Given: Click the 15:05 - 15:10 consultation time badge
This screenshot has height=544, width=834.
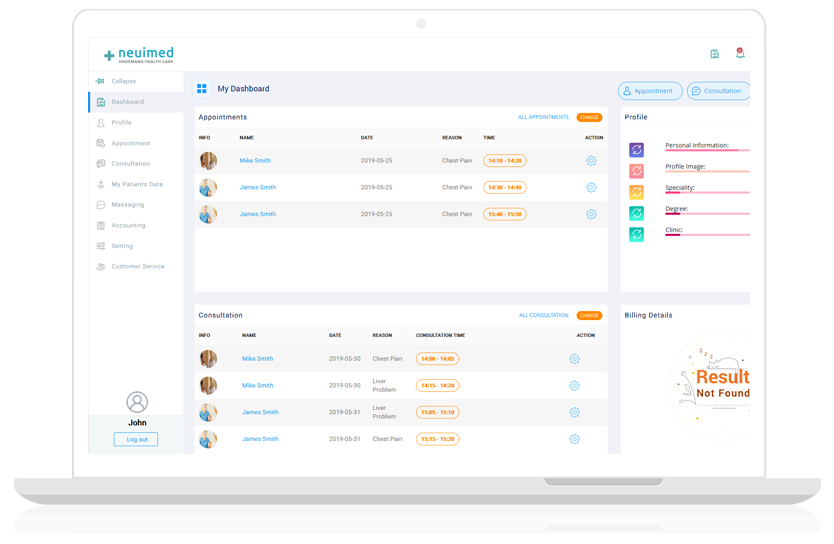Looking at the screenshot, I should pos(437,412).
